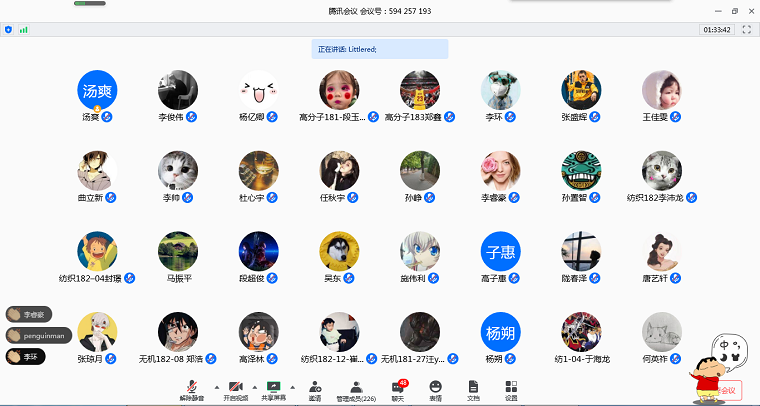Image resolution: width=760 pixels, height=406 pixels.
Task: Select the 杨朔 participant avatar
Action: point(500,332)
